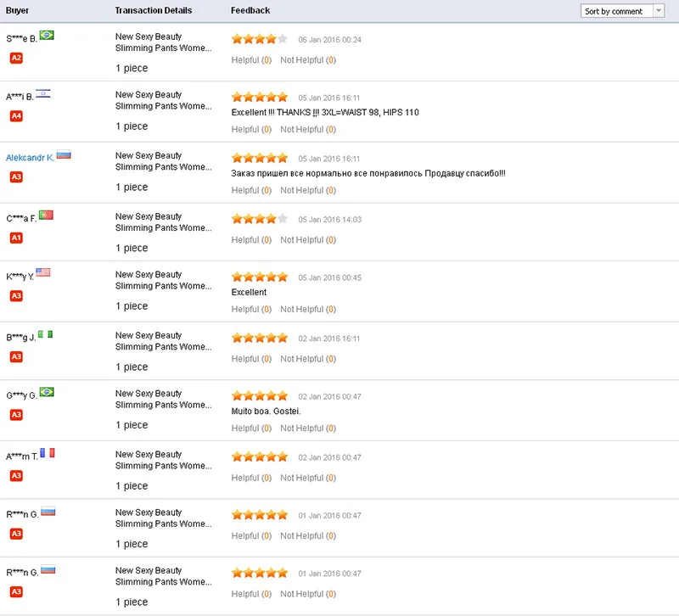Screen dimensions: 679x616
Task: Click the date '06 Jan 2016 00:24'
Action: point(329,40)
